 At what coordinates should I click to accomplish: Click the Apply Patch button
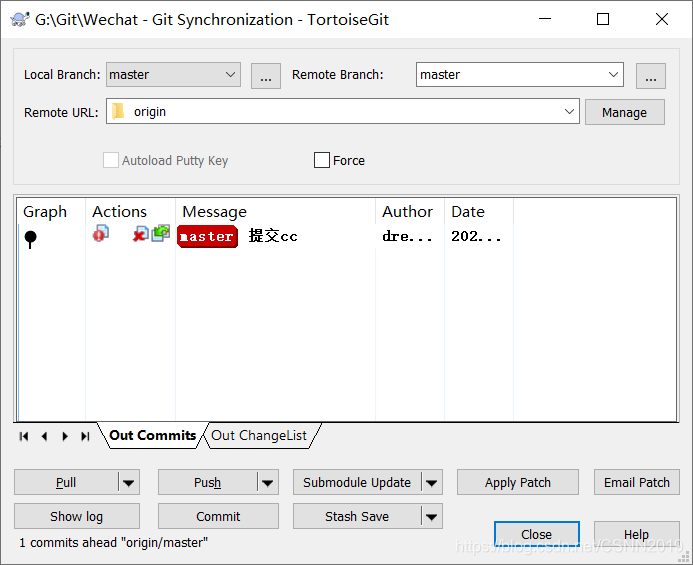tap(518, 482)
